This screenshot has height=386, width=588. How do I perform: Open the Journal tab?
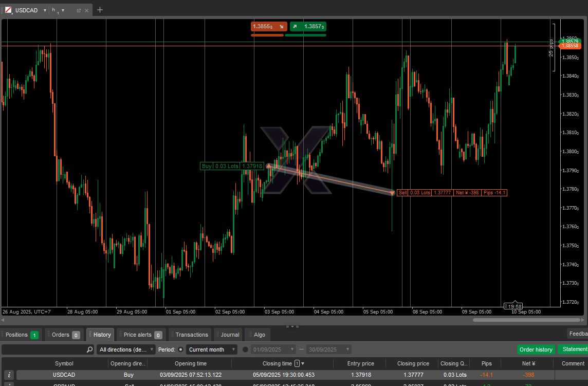coord(230,335)
